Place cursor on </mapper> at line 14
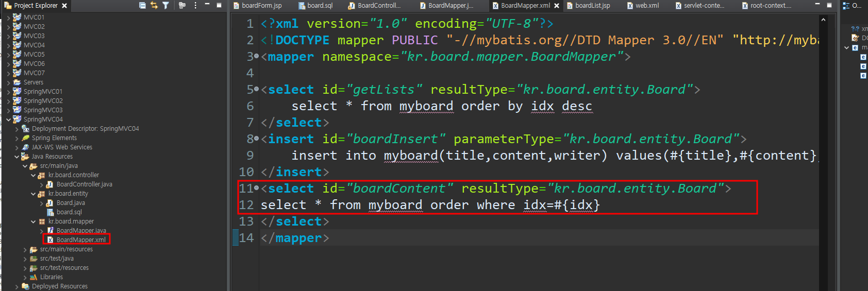The image size is (868, 291). (295, 238)
